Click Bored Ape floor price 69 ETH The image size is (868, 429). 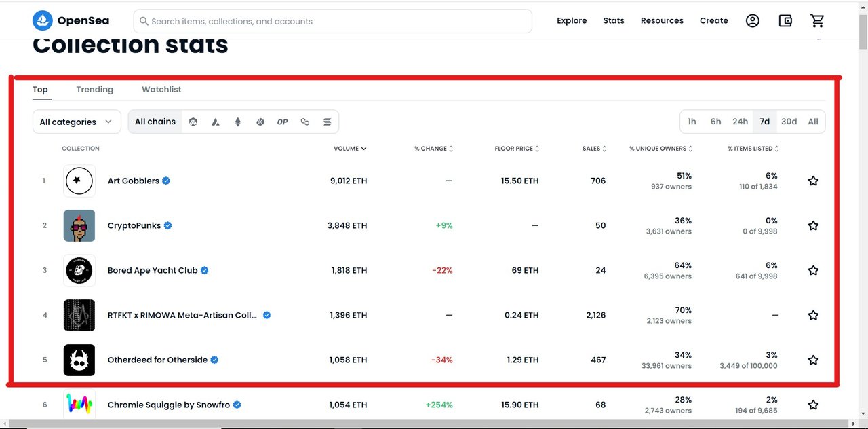tap(526, 270)
